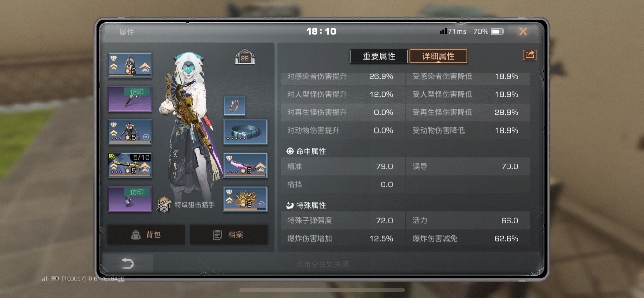Open the helmet equipment slot
The width and height of the screenshot is (644, 298).
pos(130,65)
